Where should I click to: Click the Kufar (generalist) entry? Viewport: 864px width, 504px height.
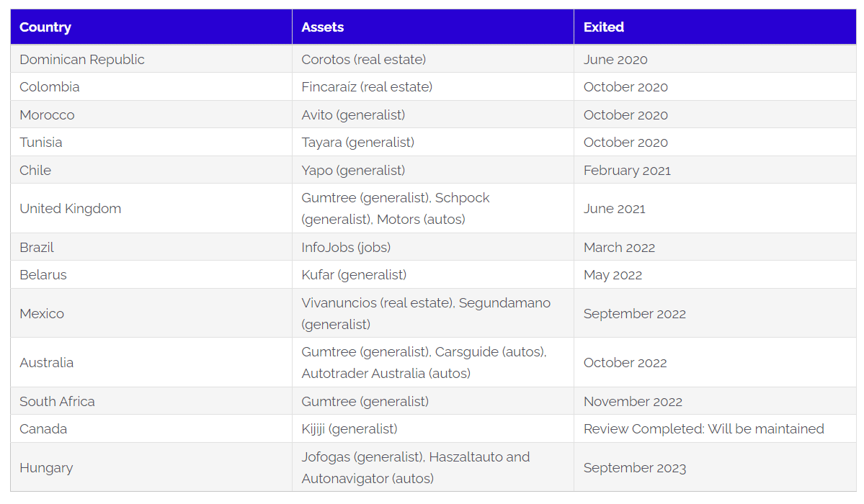pyautogui.click(x=354, y=275)
